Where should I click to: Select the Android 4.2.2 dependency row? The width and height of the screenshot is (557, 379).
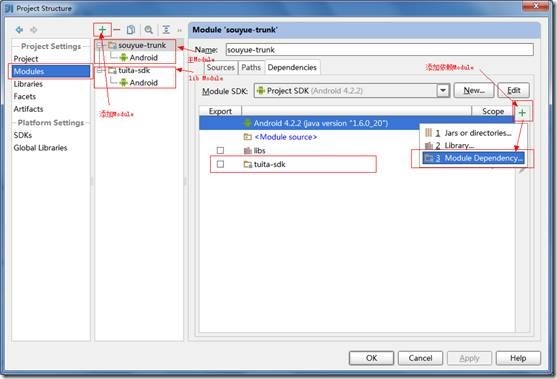click(x=357, y=123)
